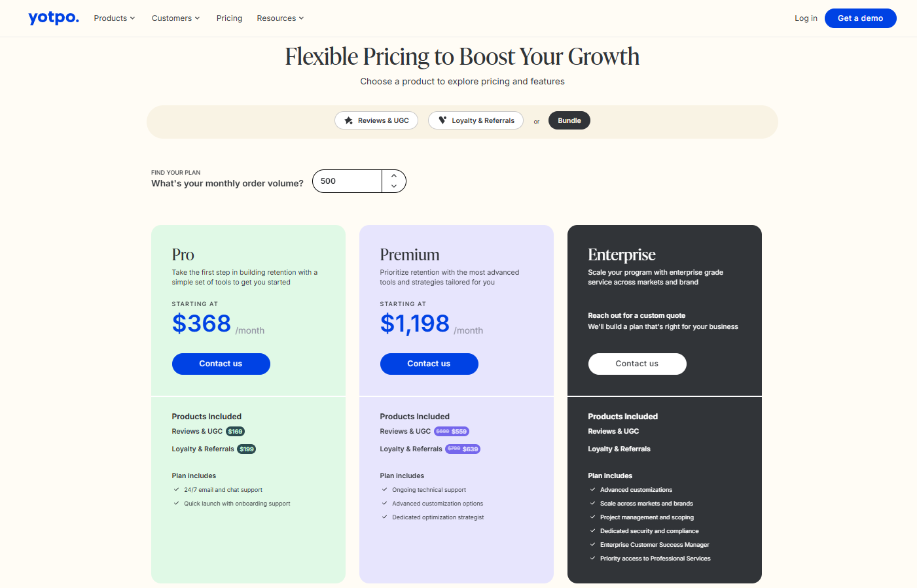The image size is (917, 588).
Task: Click the $199 Loyalty & Referrals price badge
Action: coord(245,449)
